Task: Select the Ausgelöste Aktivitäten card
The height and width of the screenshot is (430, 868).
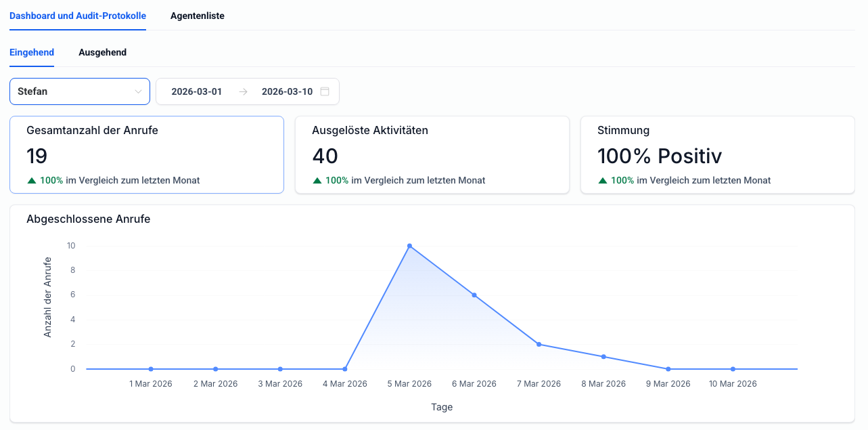Action: tap(432, 154)
